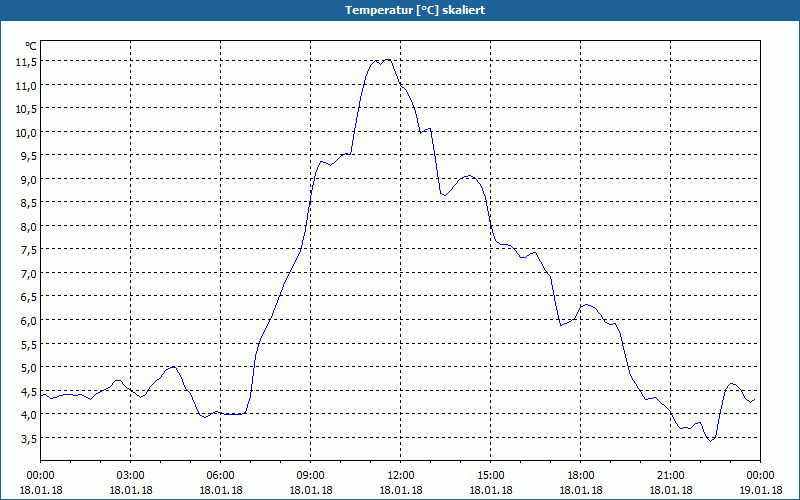
Task: Click the 9,0 y-axis label
Action: click(29, 180)
